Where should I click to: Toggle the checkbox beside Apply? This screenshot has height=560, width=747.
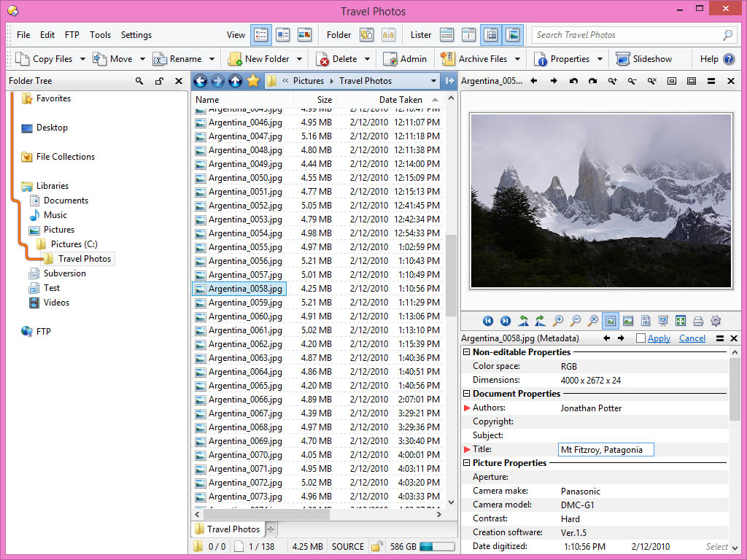pyautogui.click(x=640, y=338)
